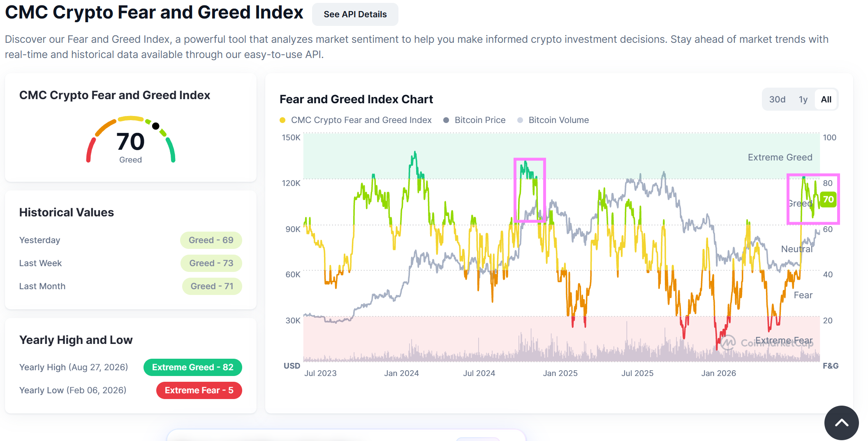Toggle CMC Crypto Fear and Greed Index series
The width and height of the screenshot is (868, 441).
click(x=361, y=120)
